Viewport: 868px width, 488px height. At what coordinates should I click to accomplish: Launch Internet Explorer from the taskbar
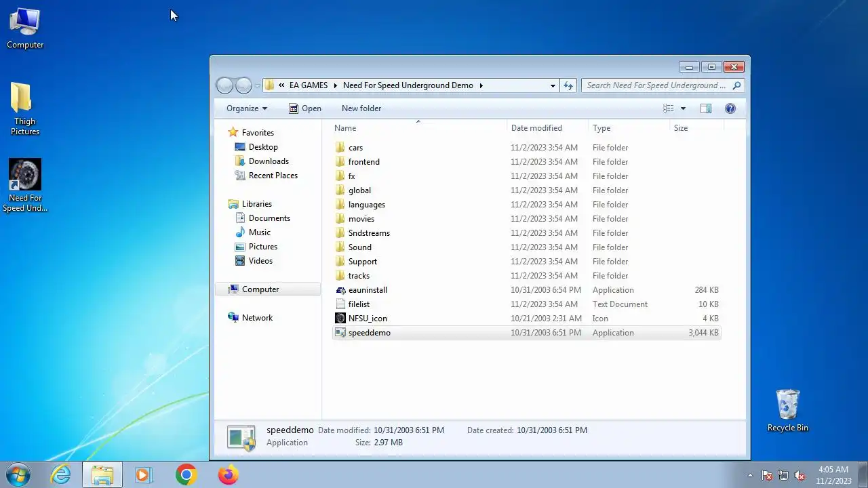(x=61, y=474)
